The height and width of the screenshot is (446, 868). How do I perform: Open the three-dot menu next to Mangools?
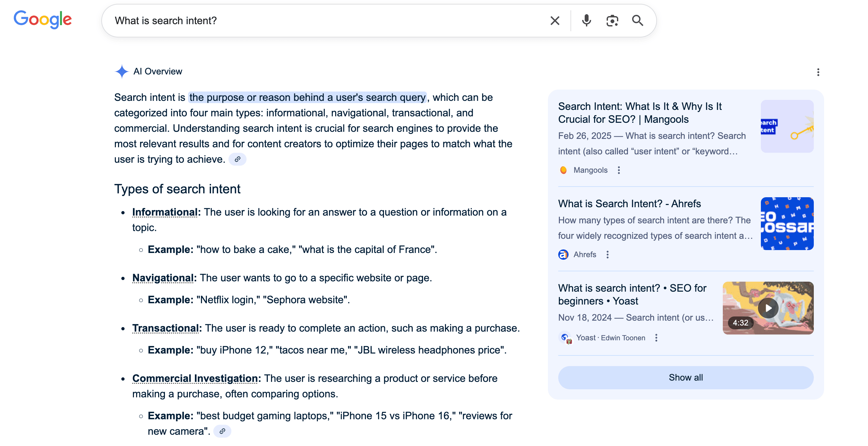coord(619,170)
